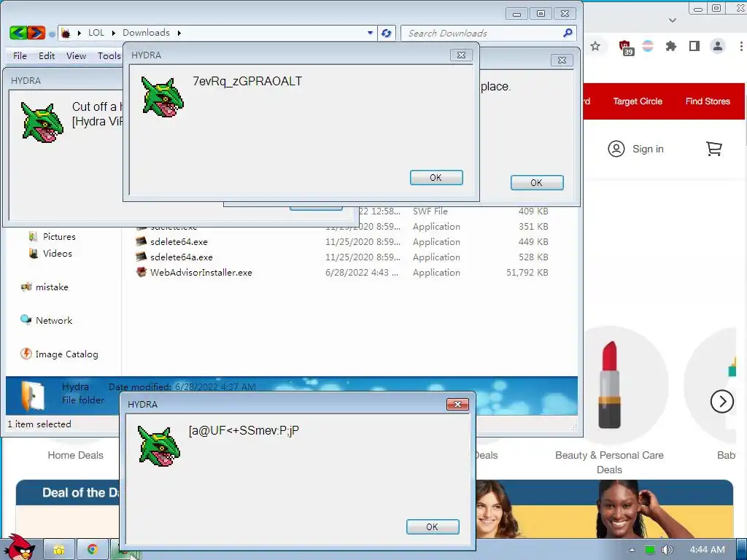Click the green Back arrow in Explorer

click(x=18, y=33)
